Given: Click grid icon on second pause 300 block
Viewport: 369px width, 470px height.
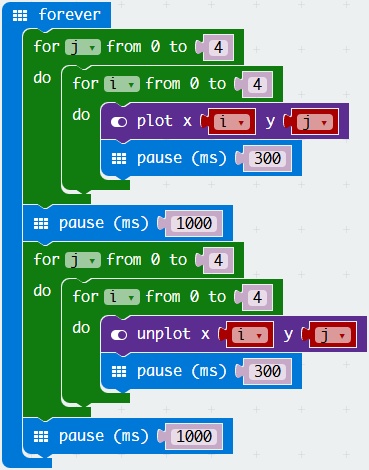Looking at the screenshot, I should [119, 372].
